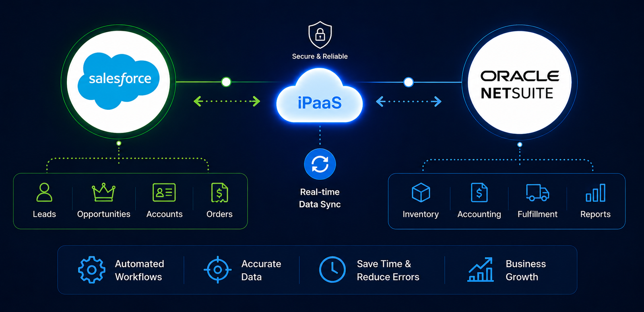Screen dimensions: 644x312
Task: Click the Salesforce cloud logo
Action: click(119, 81)
